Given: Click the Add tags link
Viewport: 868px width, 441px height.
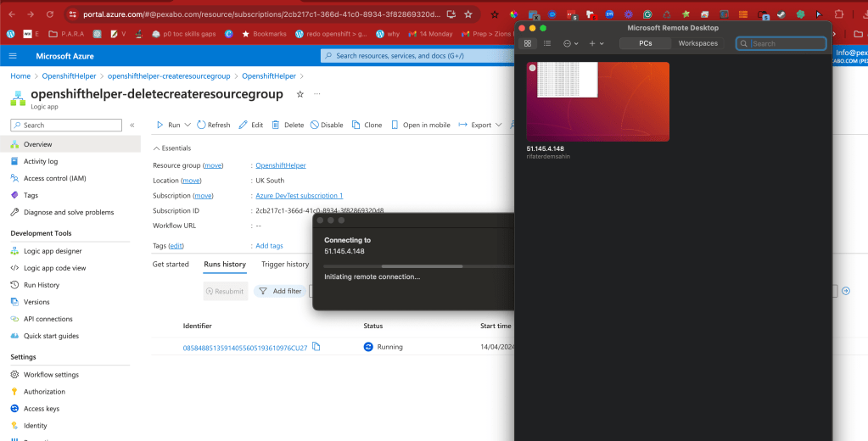Looking at the screenshot, I should point(270,246).
